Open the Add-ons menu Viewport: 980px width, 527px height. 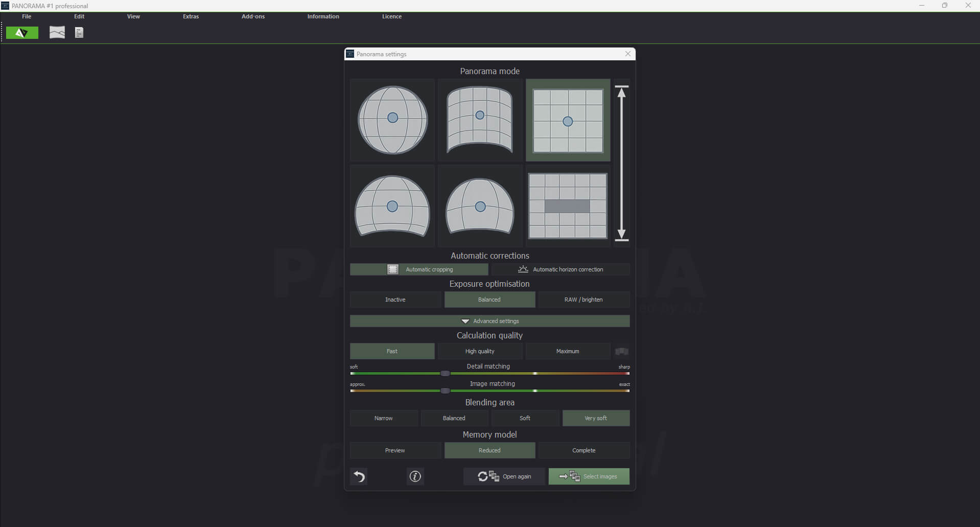(252, 16)
